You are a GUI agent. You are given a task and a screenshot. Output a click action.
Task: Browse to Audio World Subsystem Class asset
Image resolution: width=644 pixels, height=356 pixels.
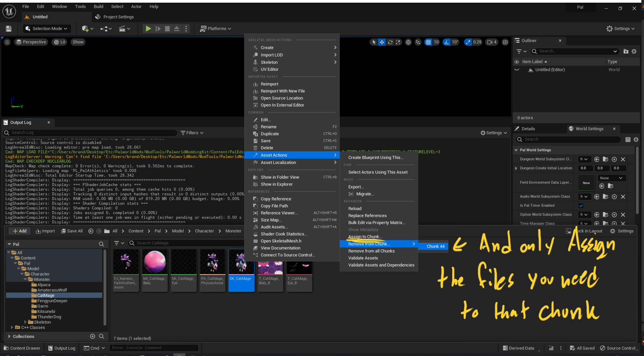click(605, 197)
